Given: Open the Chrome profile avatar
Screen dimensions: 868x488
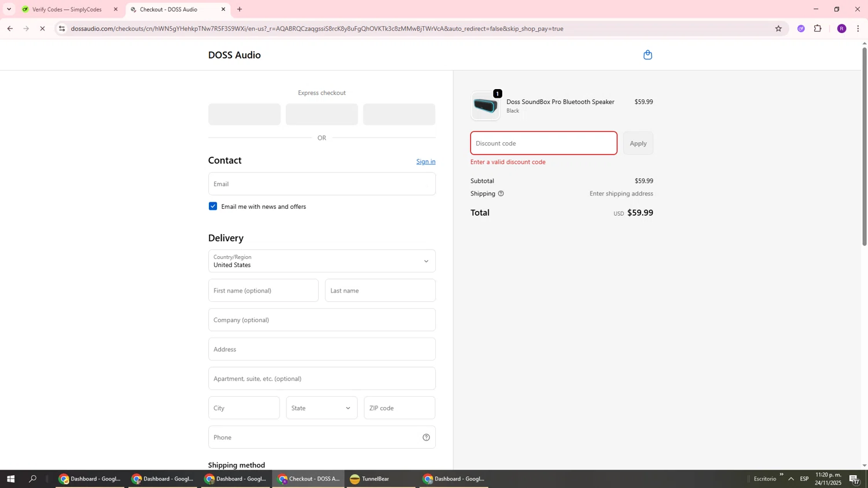Looking at the screenshot, I should click(841, 28).
